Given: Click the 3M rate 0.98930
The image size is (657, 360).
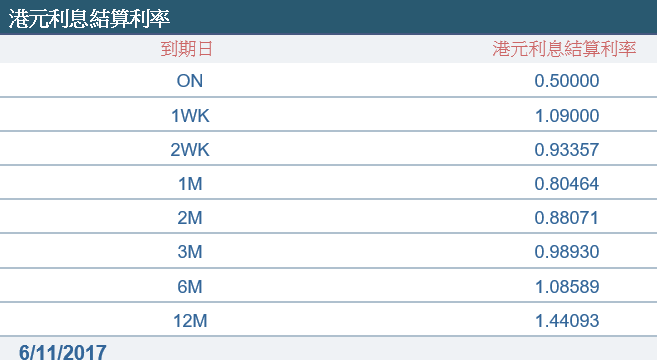Looking at the screenshot, I should [x=567, y=251].
